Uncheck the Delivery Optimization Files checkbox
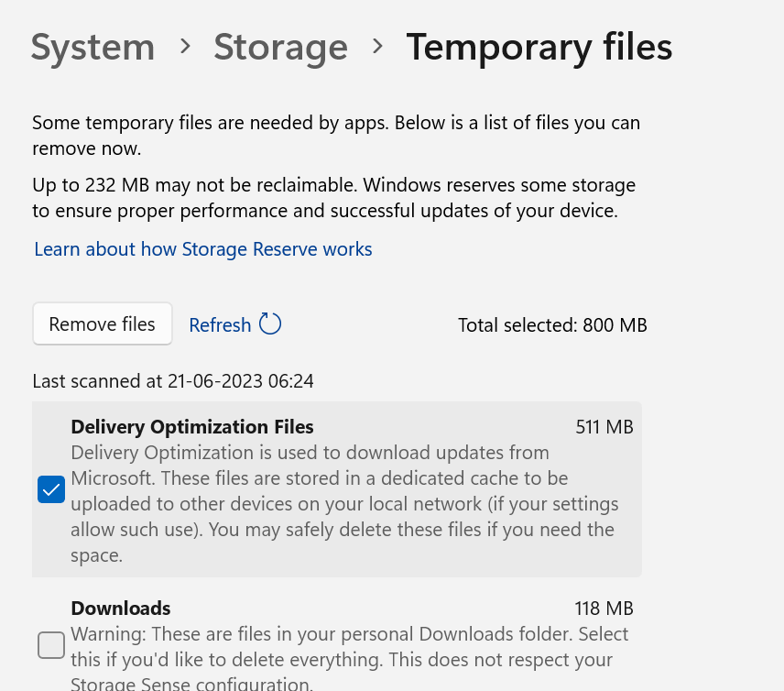Screen dimensions: 784x691 (x=51, y=490)
